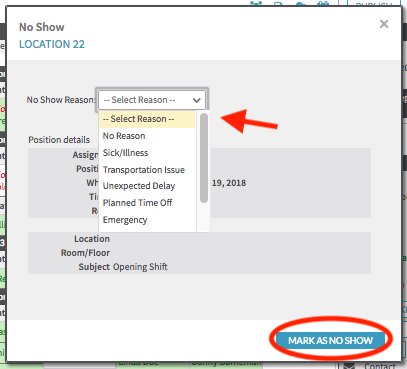Click the dropdown list scrollbar thumb
The width and height of the screenshot is (407, 369).
point(204,158)
